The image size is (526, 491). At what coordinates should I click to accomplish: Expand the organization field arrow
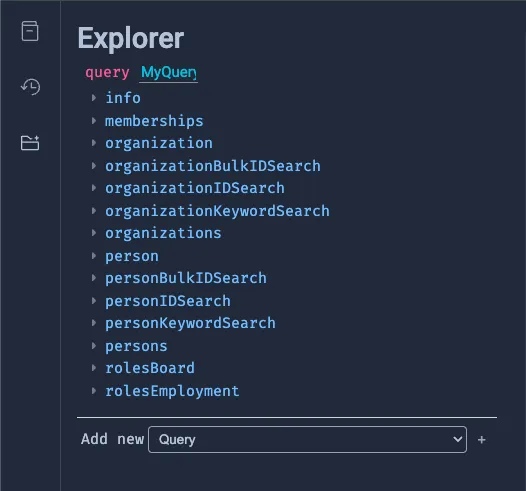point(94,143)
